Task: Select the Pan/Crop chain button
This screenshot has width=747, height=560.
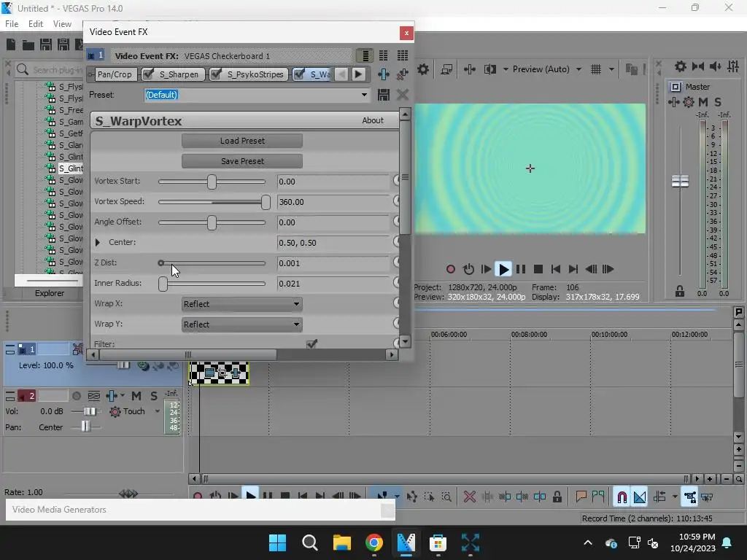Action: point(115,74)
